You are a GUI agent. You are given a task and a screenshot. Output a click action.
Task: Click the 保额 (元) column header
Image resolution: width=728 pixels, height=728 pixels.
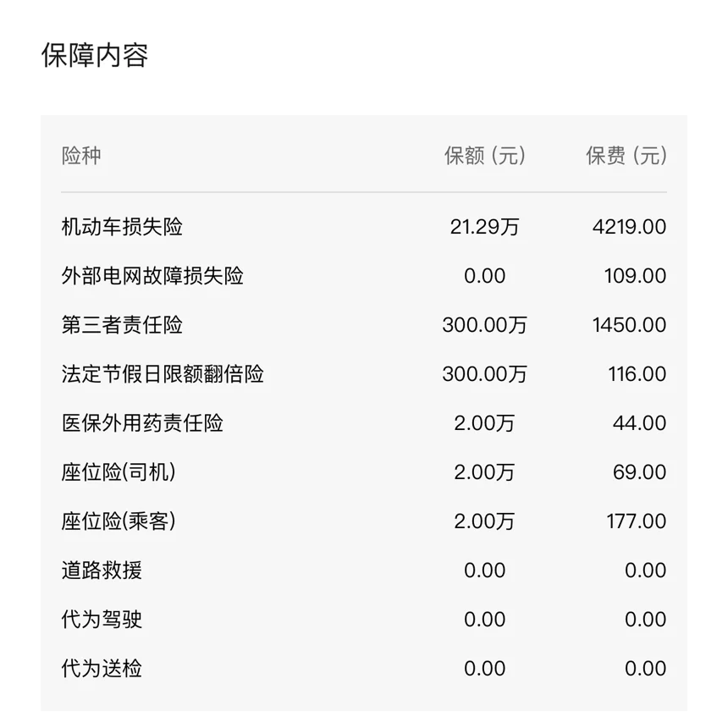pyautogui.click(x=485, y=156)
